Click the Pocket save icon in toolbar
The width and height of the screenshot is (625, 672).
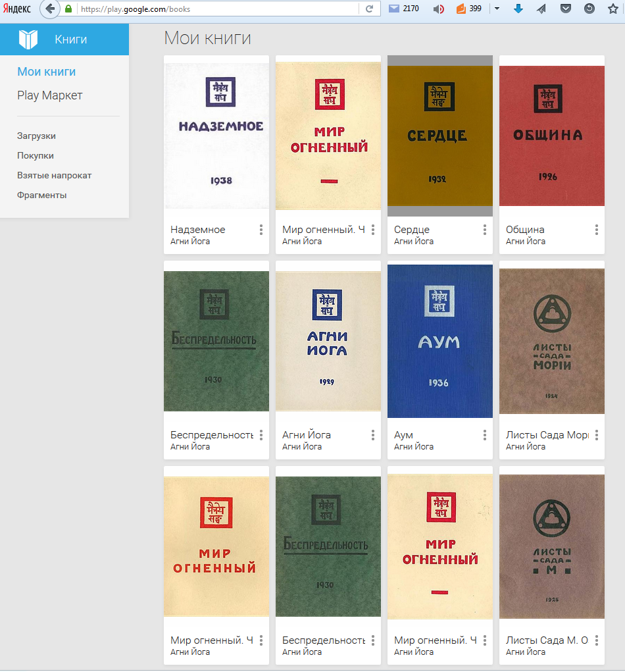click(x=565, y=9)
